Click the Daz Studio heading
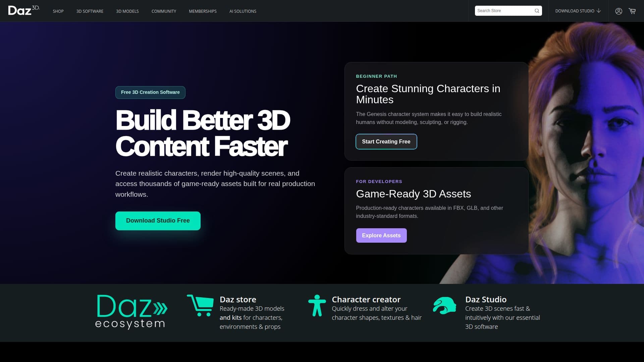Screen dimensions: 644x362 coord(486,299)
